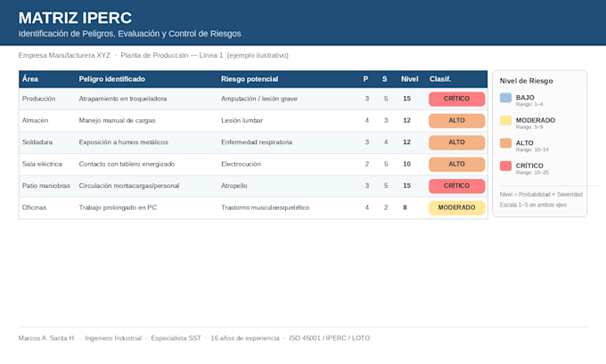Click the Peligro identificado column header
The width and height of the screenshot is (606, 364).
pyautogui.click(x=112, y=79)
